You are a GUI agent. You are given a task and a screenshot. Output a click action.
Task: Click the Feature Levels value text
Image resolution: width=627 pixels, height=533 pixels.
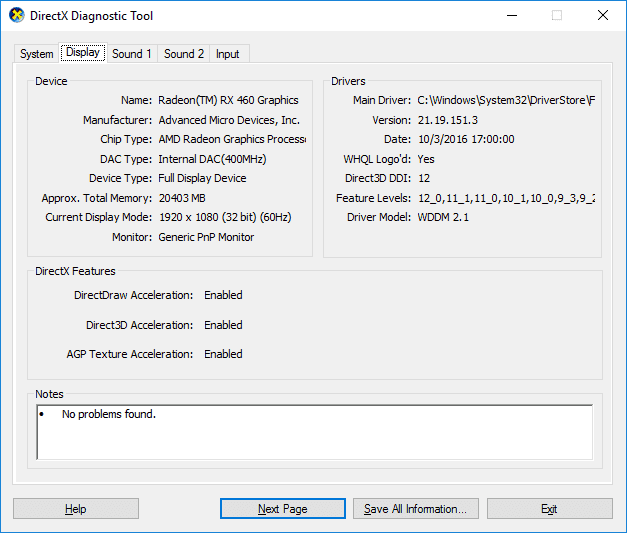pos(506,198)
